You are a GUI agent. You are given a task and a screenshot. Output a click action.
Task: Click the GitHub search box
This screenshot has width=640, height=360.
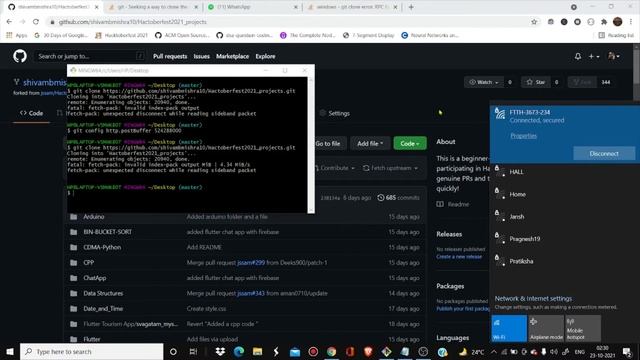coord(89,56)
